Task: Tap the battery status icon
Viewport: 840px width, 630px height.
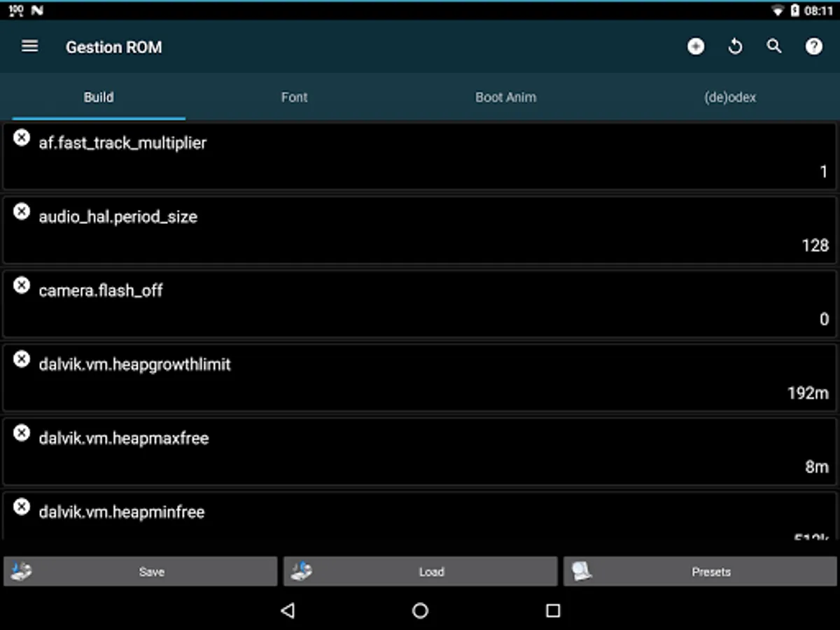Action: pyautogui.click(x=795, y=10)
